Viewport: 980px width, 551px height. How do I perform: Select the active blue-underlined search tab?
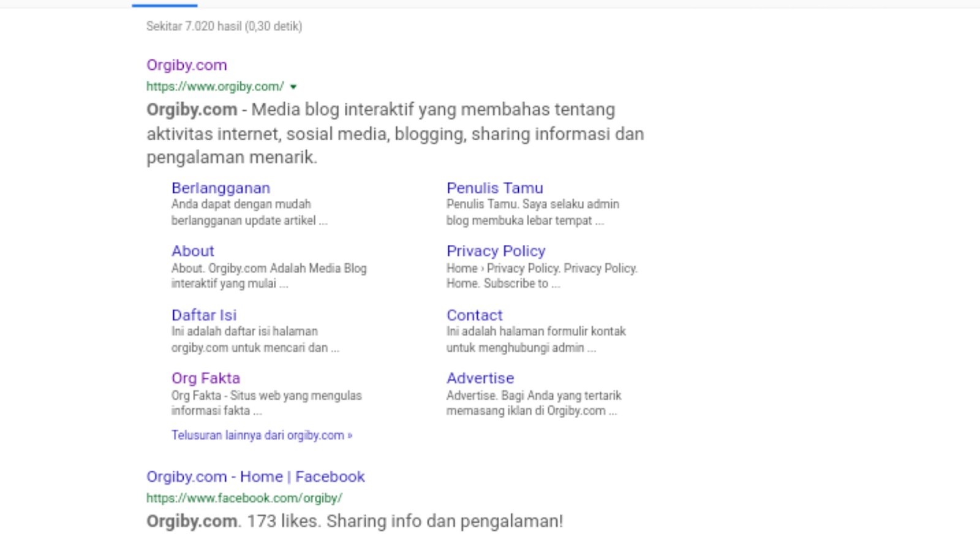pyautogui.click(x=165, y=6)
